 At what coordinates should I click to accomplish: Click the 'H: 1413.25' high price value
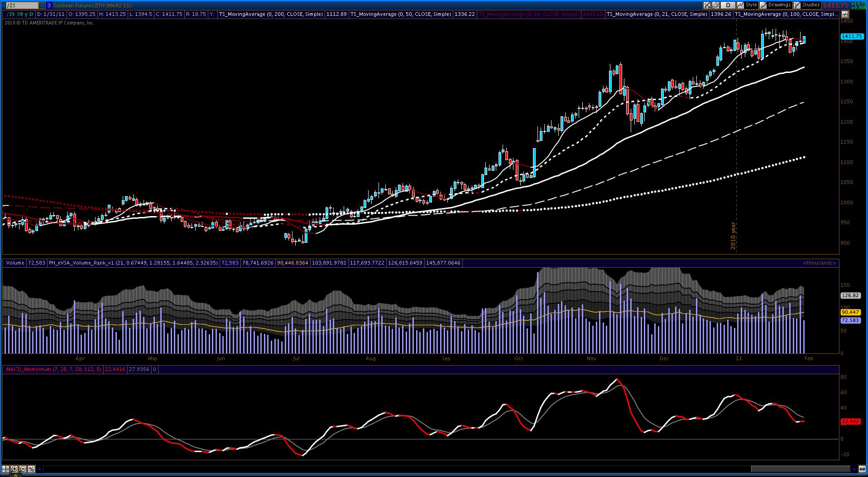(113, 14)
